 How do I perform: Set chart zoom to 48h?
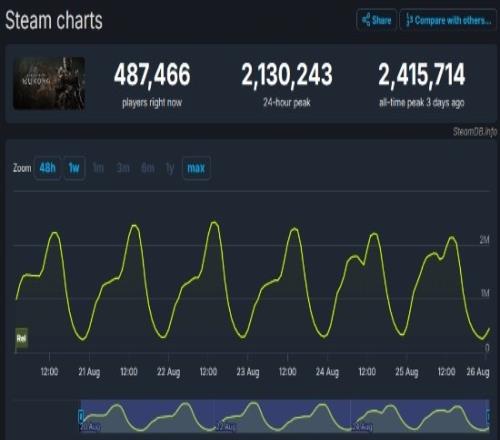48,168
